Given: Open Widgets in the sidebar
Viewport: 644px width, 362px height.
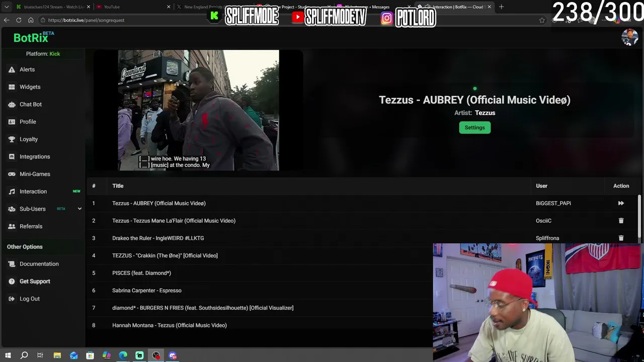Looking at the screenshot, I should 30,87.
